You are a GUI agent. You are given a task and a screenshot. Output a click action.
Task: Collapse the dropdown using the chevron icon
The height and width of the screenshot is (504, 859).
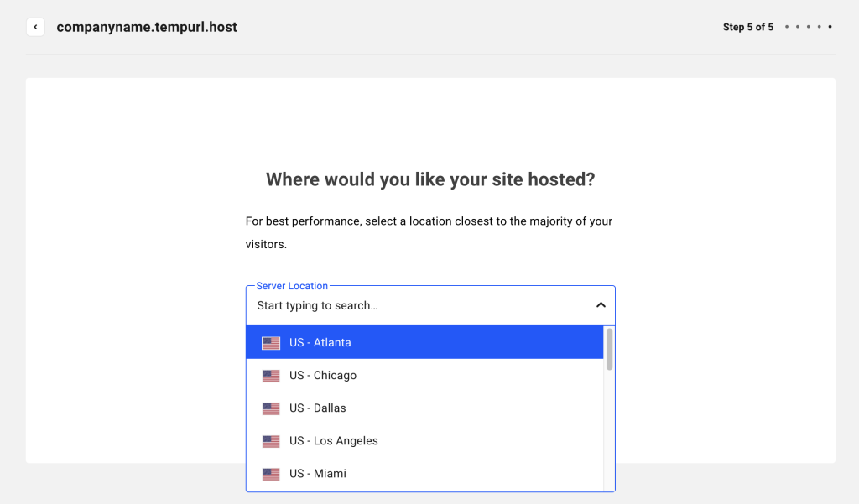point(601,304)
